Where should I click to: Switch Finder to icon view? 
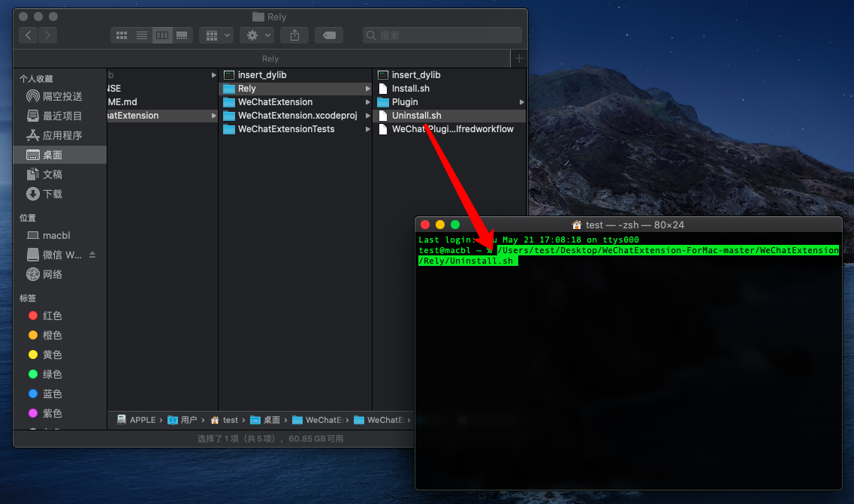(122, 35)
